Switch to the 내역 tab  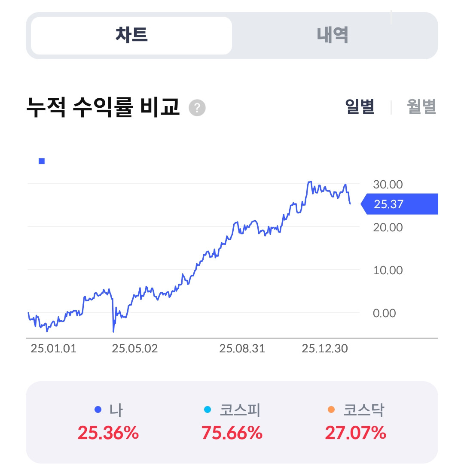333,35
